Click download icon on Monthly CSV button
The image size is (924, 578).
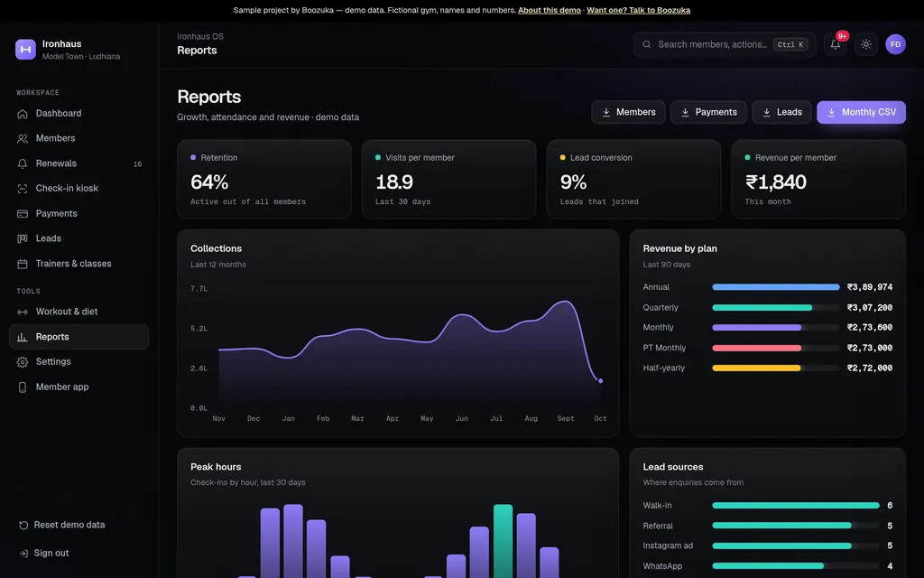point(831,112)
